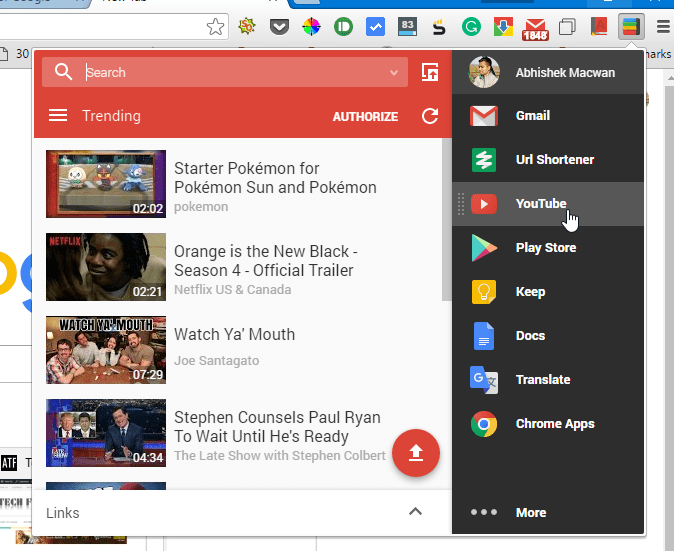Choose Play Store from the sidebar
This screenshot has height=551, width=674.
[x=546, y=248]
